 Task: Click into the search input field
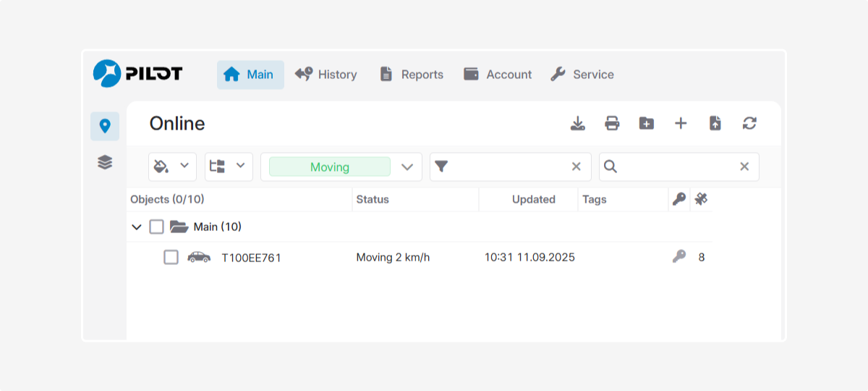tap(676, 167)
